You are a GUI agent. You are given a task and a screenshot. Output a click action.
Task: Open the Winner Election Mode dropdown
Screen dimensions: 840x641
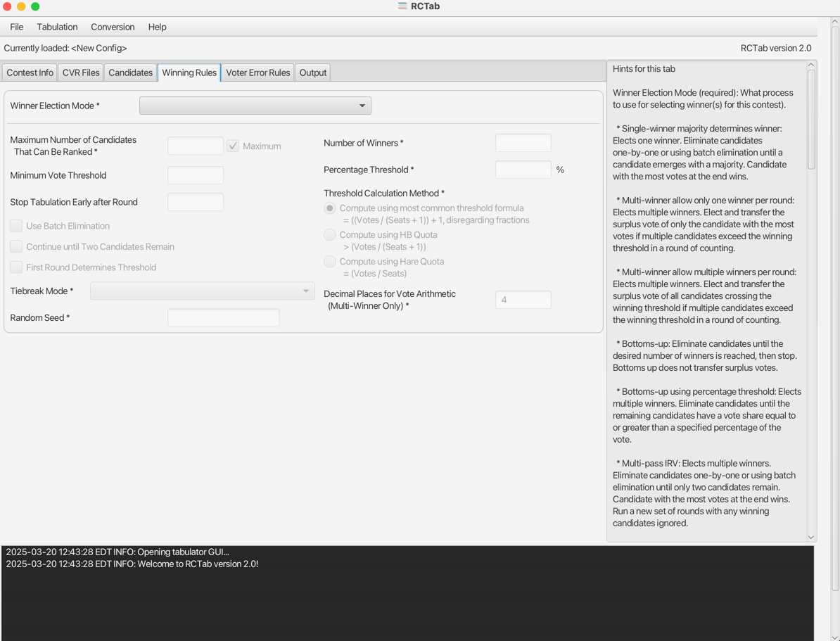(x=255, y=106)
